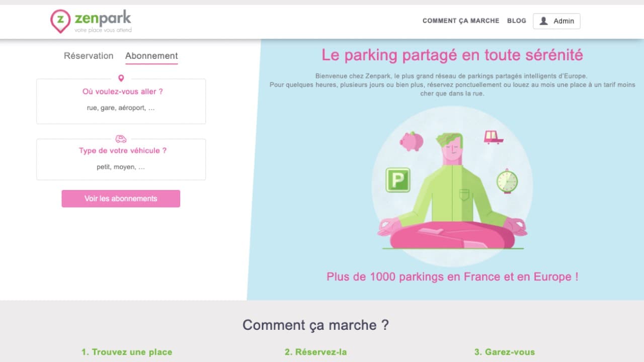644x362 pixels.
Task: Click the Admin user silhouette icon
Action: [543, 21]
